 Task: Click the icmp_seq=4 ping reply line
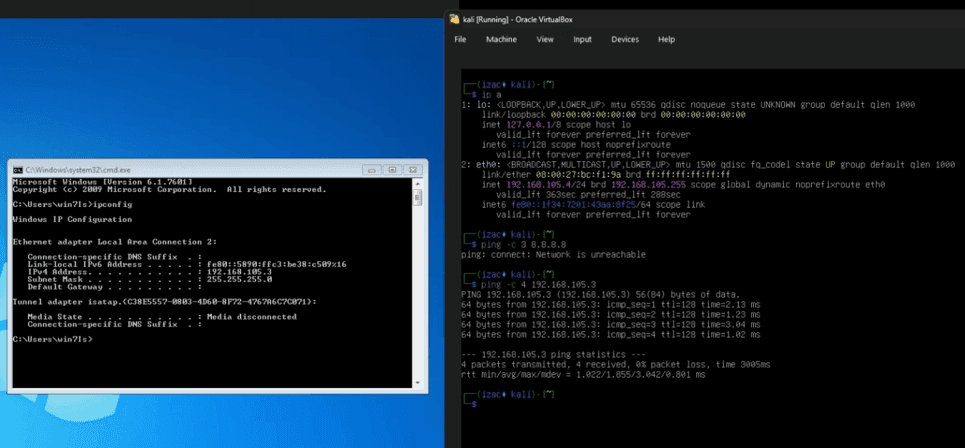point(611,335)
